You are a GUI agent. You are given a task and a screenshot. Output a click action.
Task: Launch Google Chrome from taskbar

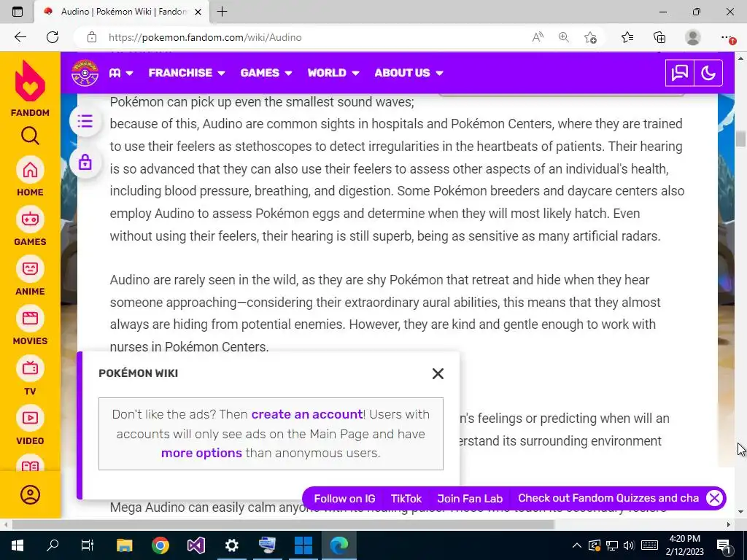[x=160, y=545]
